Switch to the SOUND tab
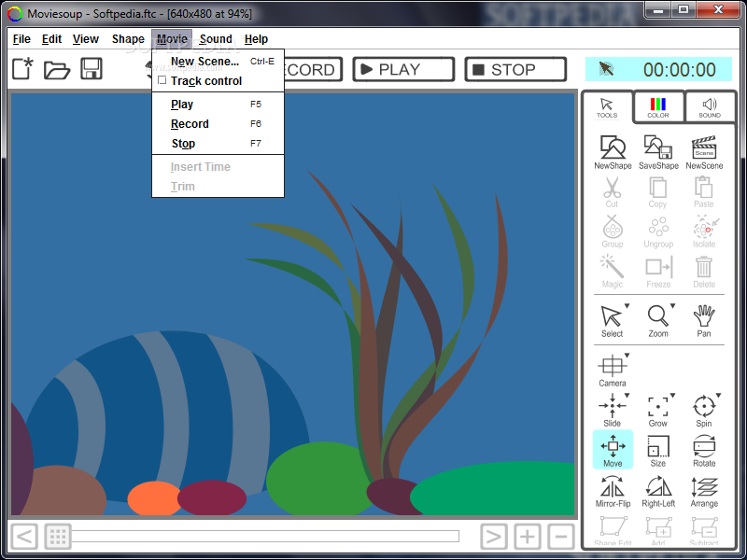The width and height of the screenshot is (747, 560). coord(710,107)
